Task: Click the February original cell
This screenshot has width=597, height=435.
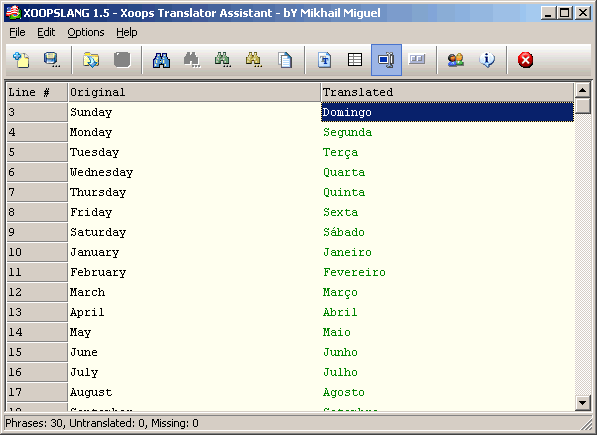Action: (x=194, y=272)
